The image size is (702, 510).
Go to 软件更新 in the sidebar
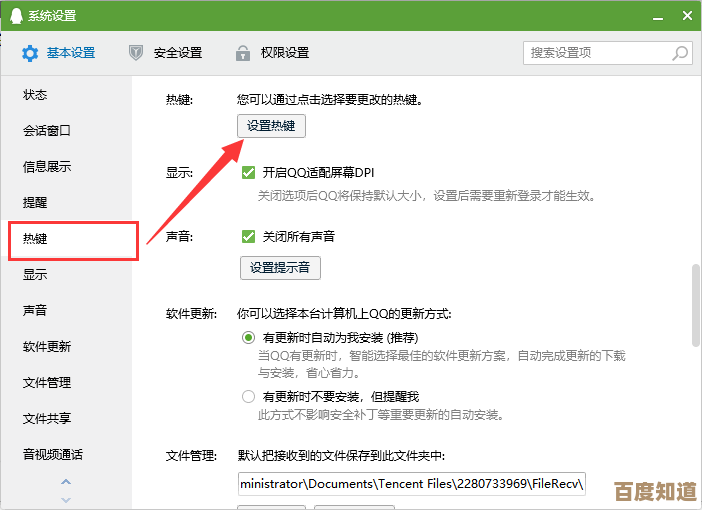47,347
